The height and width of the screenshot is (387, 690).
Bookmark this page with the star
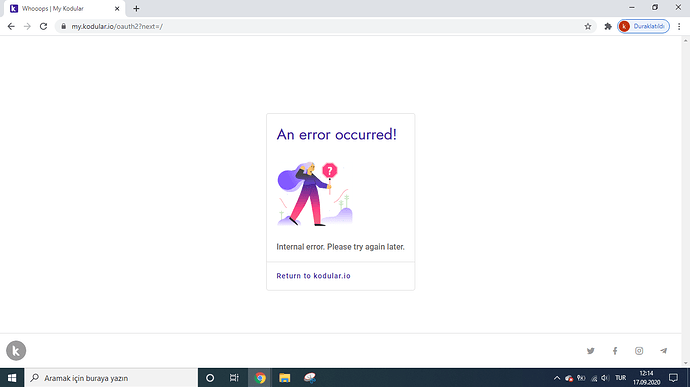(x=588, y=26)
